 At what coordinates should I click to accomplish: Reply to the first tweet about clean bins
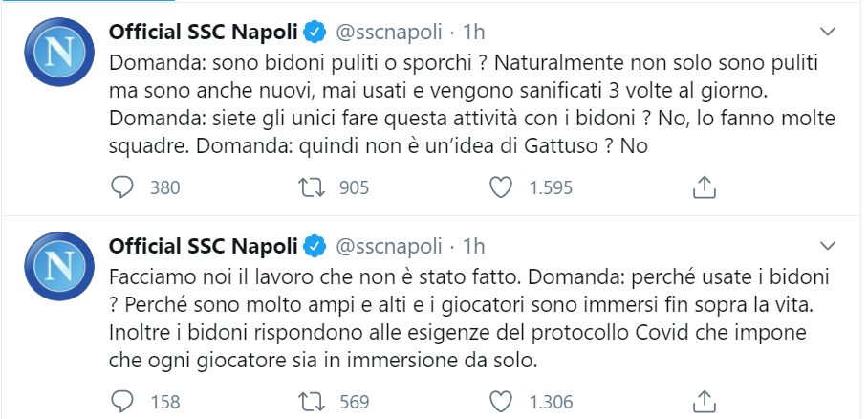coord(121,187)
